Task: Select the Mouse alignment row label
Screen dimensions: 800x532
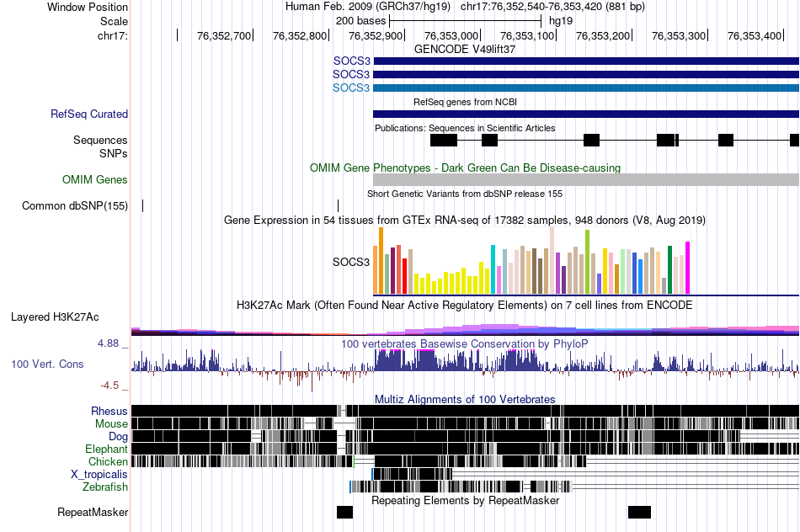Action: (111, 424)
